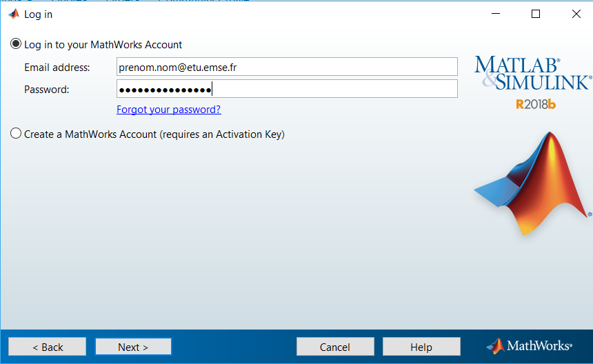Click the Log in window title text
The image size is (593, 364).
pyautogui.click(x=38, y=14)
